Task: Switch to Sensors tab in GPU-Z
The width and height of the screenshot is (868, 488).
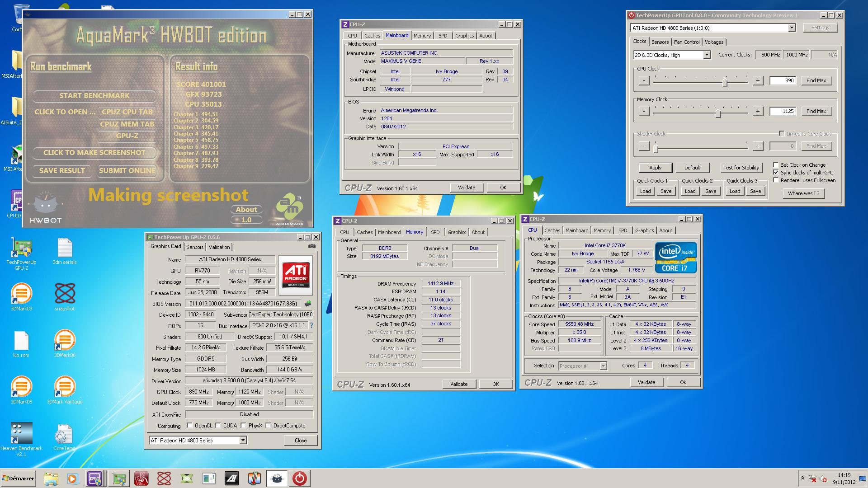Action: click(195, 247)
